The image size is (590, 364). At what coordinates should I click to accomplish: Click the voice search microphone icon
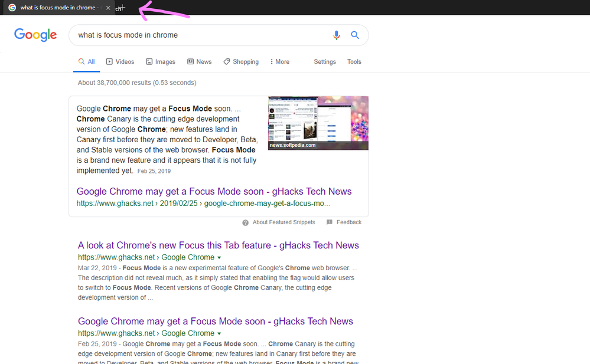pyautogui.click(x=337, y=35)
